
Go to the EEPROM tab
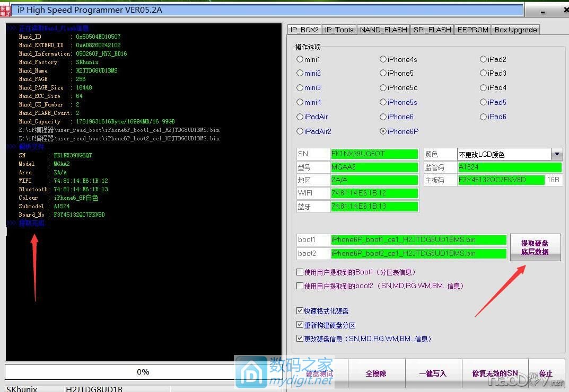click(472, 30)
